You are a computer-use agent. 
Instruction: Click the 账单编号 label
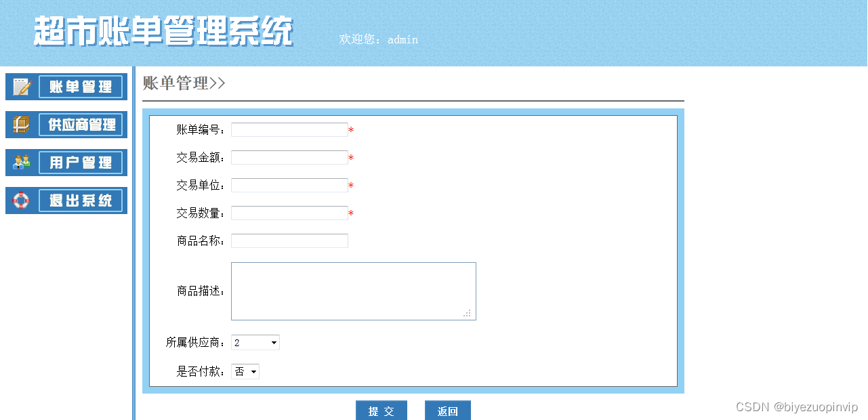pyautogui.click(x=201, y=129)
